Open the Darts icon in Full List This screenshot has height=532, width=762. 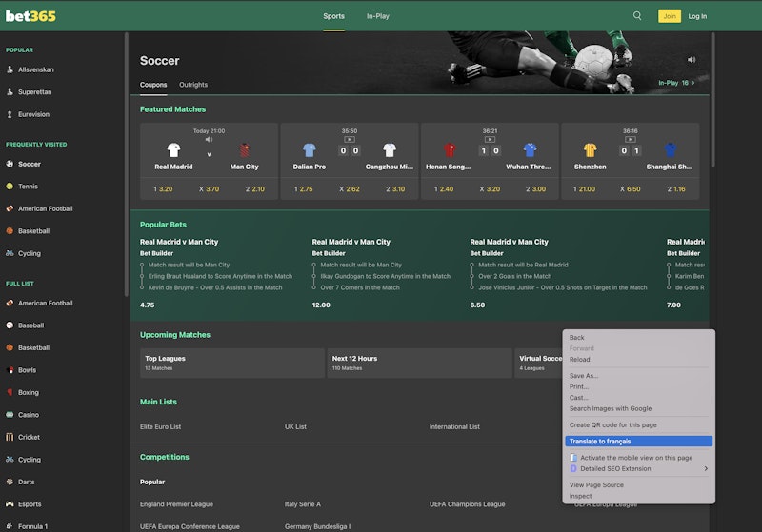[10, 482]
